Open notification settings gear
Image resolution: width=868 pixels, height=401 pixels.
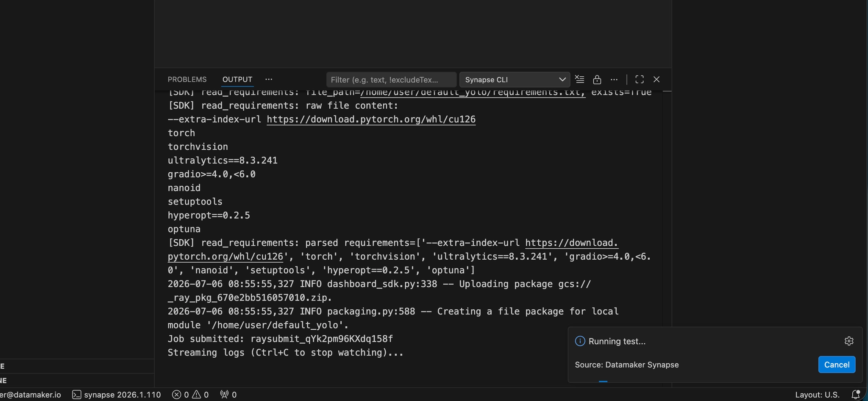[x=849, y=341]
